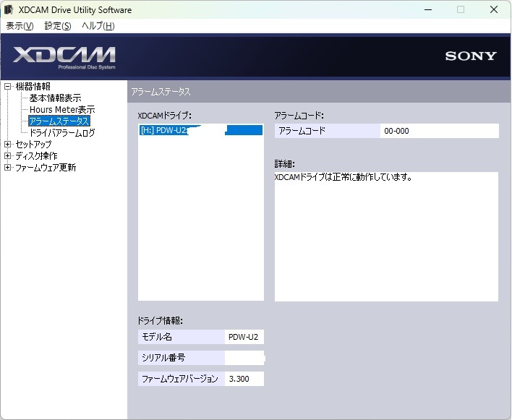Expand the ファームウェア更新 tree node
The height and width of the screenshot is (420, 512).
point(7,168)
